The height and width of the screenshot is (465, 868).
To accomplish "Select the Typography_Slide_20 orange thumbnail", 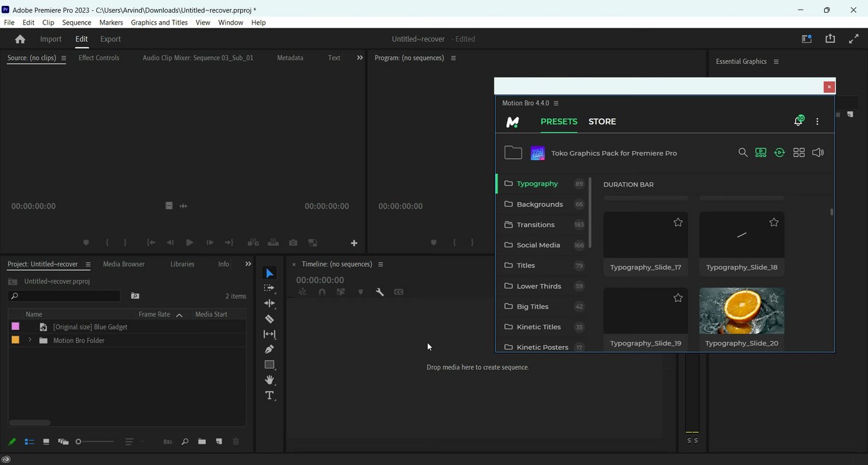I will tap(742, 311).
